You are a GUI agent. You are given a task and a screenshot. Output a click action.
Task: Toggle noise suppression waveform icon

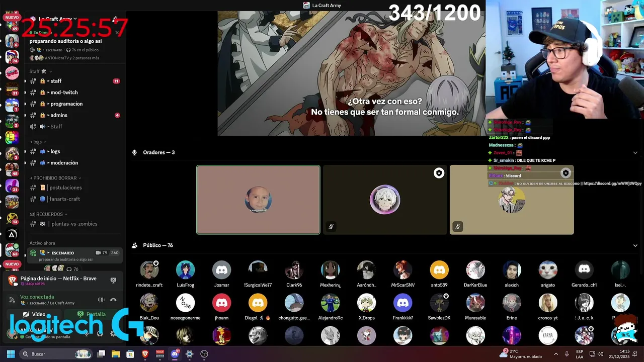tap(101, 300)
